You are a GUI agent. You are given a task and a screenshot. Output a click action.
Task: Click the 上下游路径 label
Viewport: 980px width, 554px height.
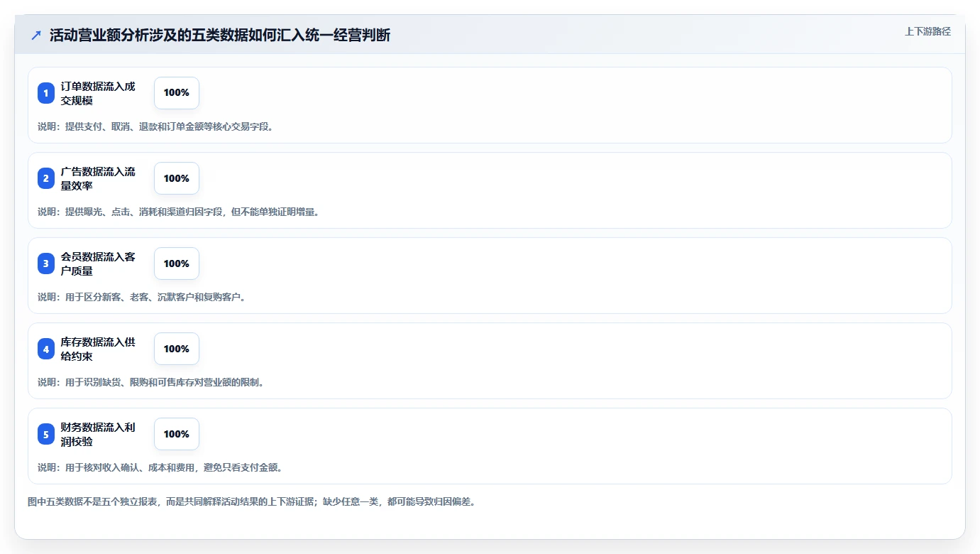point(927,31)
